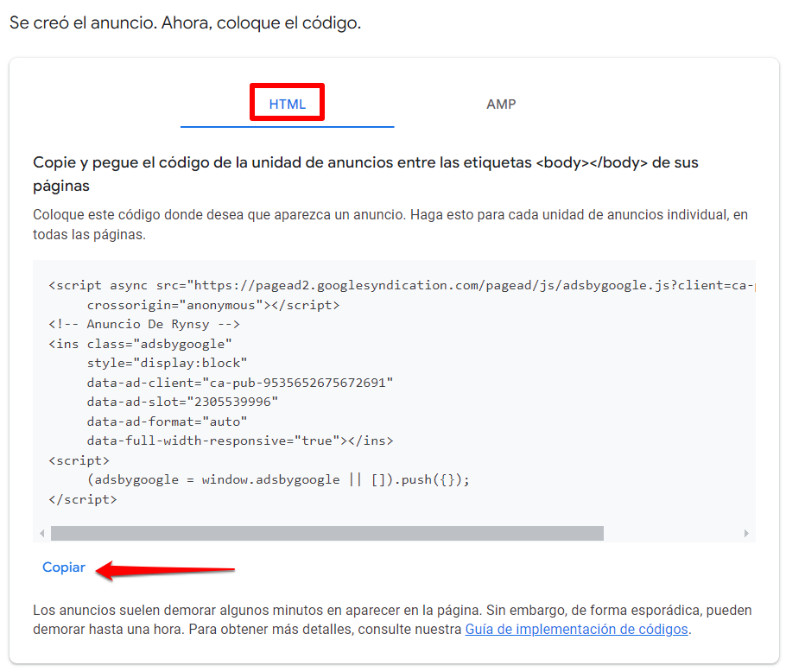Switch to the HTML tab

coord(288,105)
